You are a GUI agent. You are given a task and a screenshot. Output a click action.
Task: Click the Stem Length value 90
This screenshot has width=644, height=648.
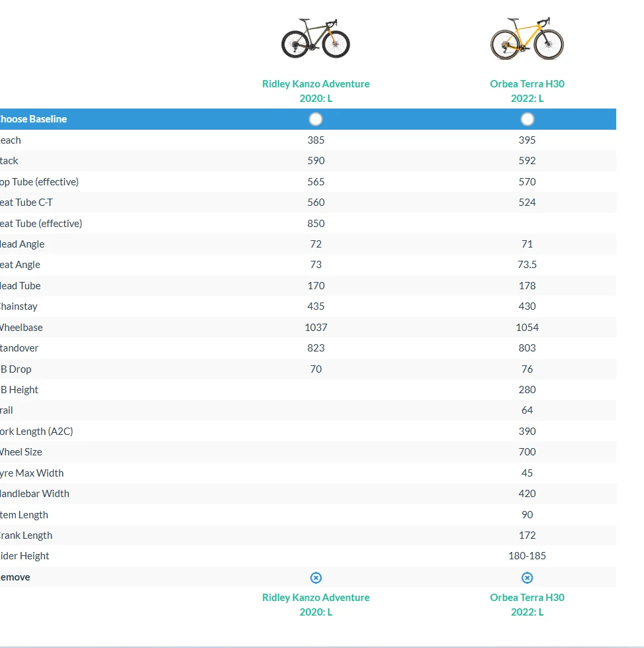[527, 515]
